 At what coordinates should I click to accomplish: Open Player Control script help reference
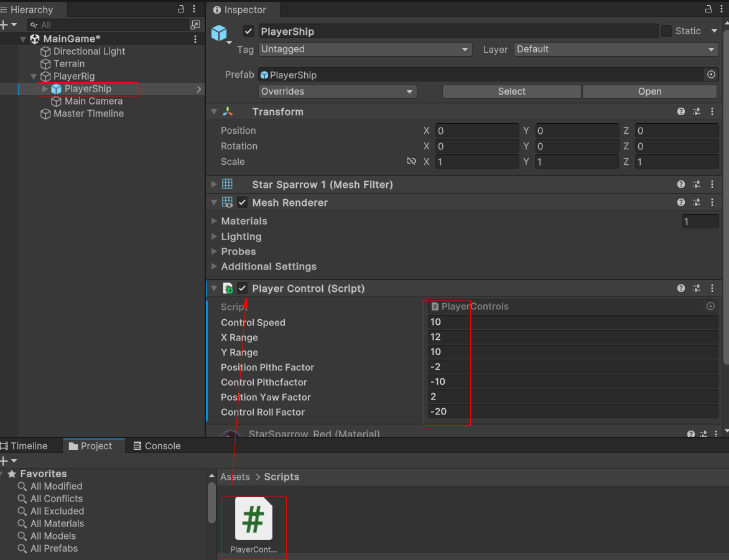[x=681, y=288]
